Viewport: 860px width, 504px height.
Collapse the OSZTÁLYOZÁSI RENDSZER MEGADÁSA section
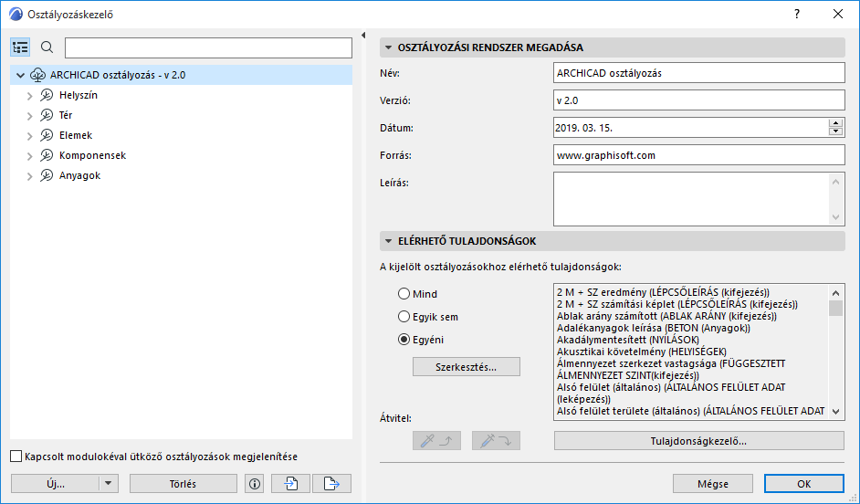[388, 47]
